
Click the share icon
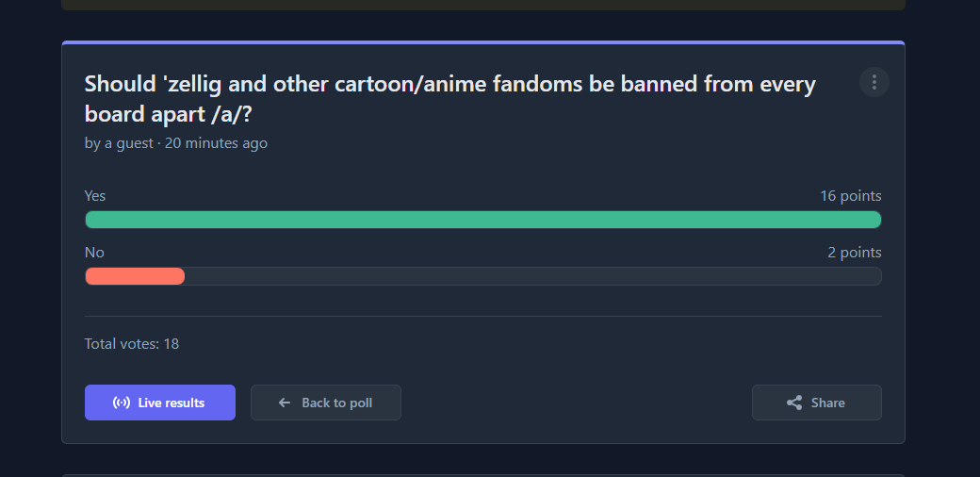[x=794, y=403]
